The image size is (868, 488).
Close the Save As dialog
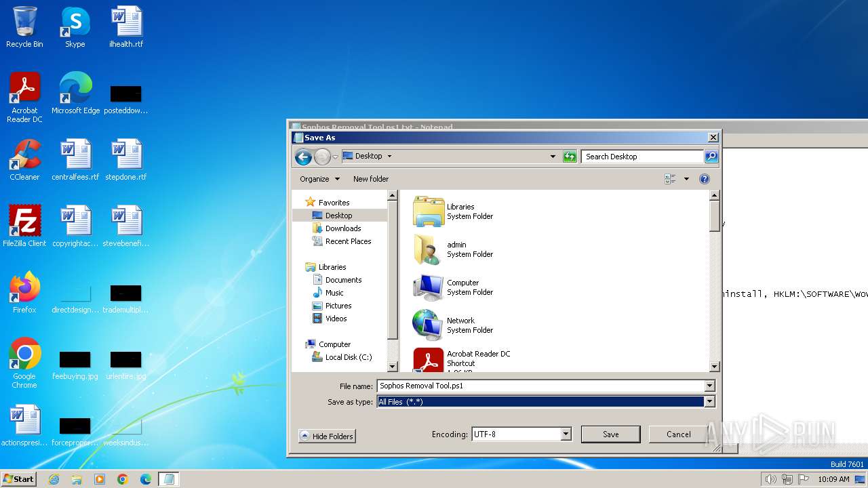point(713,138)
